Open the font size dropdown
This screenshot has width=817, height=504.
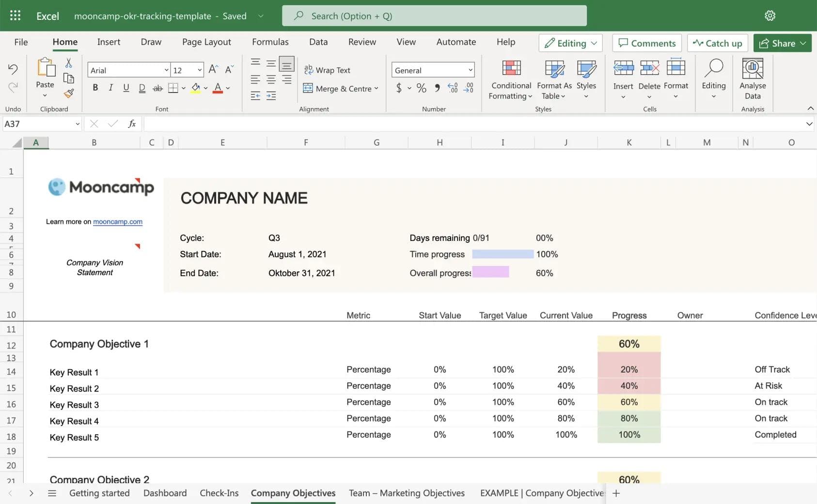pyautogui.click(x=199, y=70)
